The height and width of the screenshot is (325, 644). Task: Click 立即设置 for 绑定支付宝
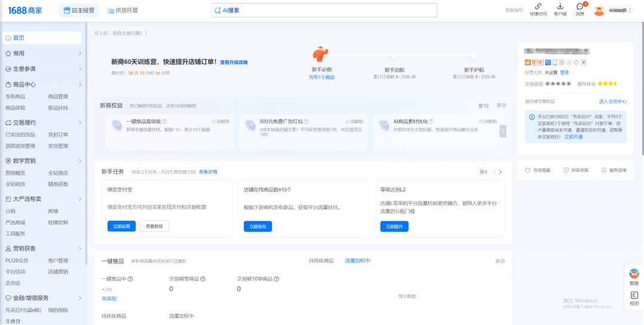(x=122, y=227)
